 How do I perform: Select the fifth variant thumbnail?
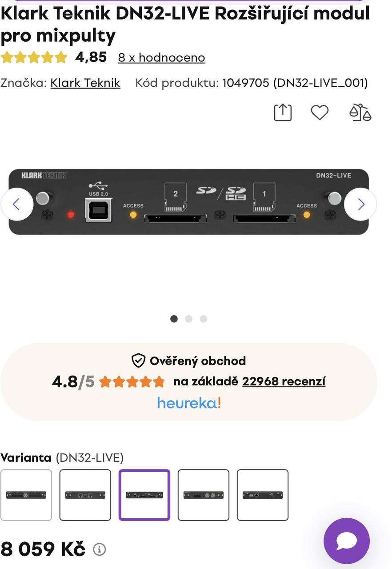coord(263,495)
